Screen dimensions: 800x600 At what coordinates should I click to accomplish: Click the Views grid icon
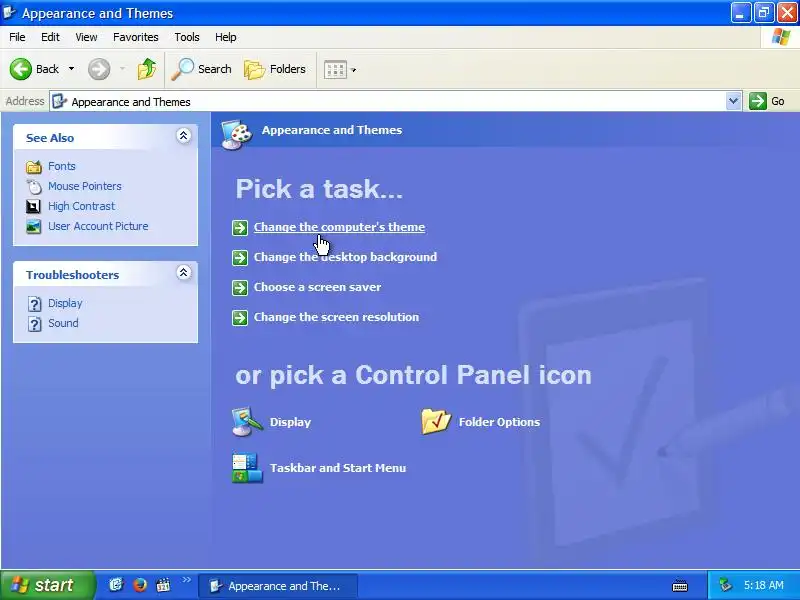coord(335,69)
